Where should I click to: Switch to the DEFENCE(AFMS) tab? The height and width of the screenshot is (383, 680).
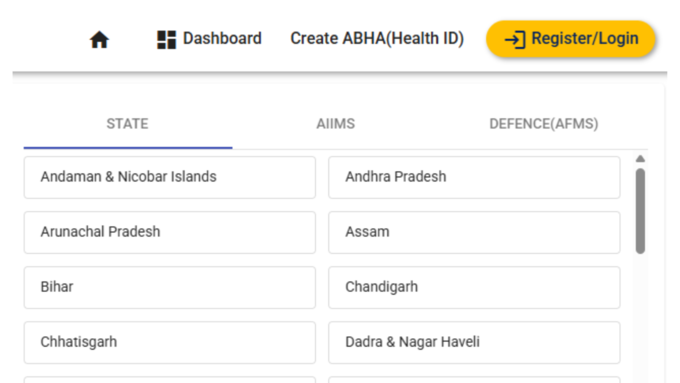coord(543,124)
